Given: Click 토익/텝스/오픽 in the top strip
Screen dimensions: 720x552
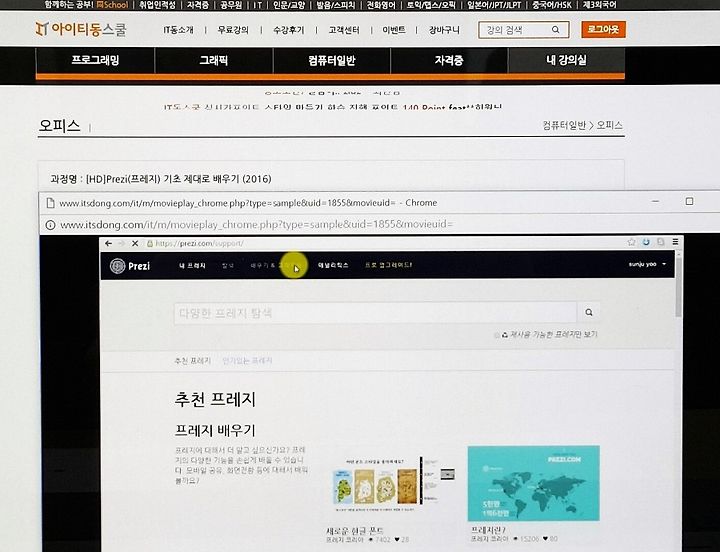Looking at the screenshot, I should click(x=431, y=5).
